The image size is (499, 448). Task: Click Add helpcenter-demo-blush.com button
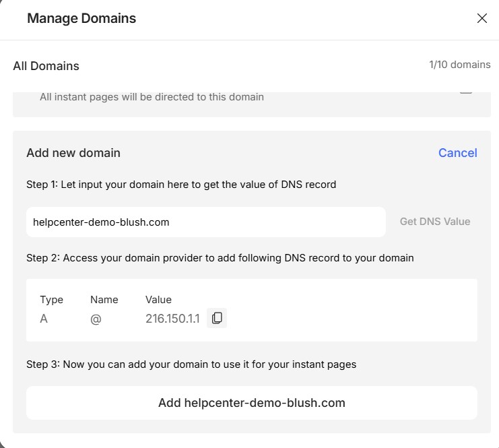point(252,403)
